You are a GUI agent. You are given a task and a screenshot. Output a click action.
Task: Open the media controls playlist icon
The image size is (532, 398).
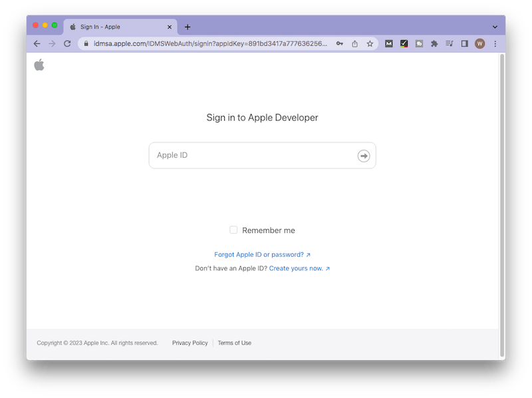(x=450, y=43)
